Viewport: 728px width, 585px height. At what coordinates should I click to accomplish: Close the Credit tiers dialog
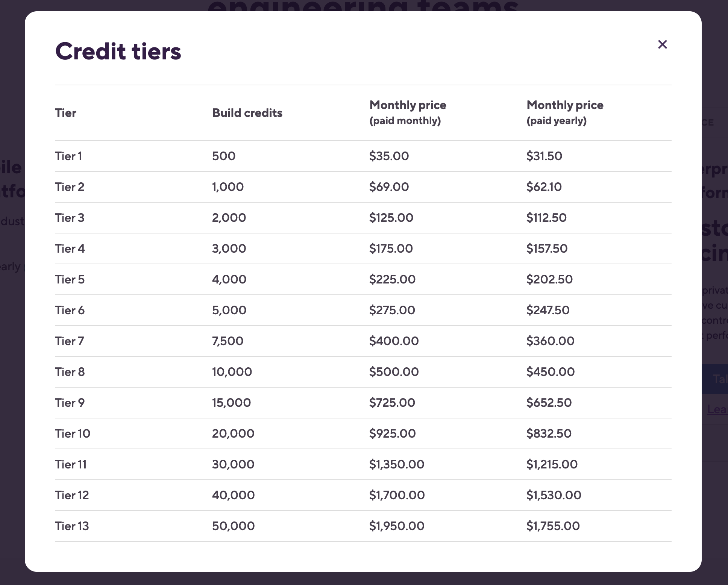point(662,44)
